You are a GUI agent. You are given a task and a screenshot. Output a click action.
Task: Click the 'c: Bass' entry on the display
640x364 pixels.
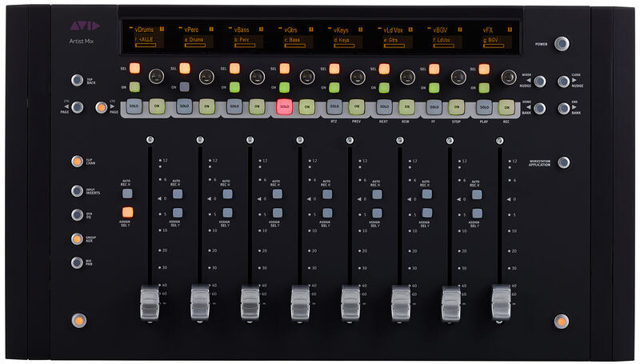click(x=294, y=40)
